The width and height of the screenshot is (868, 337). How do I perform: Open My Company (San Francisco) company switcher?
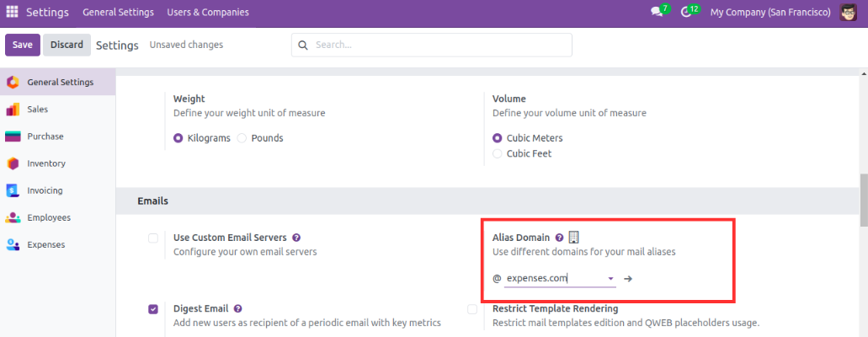tap(770, 12)
